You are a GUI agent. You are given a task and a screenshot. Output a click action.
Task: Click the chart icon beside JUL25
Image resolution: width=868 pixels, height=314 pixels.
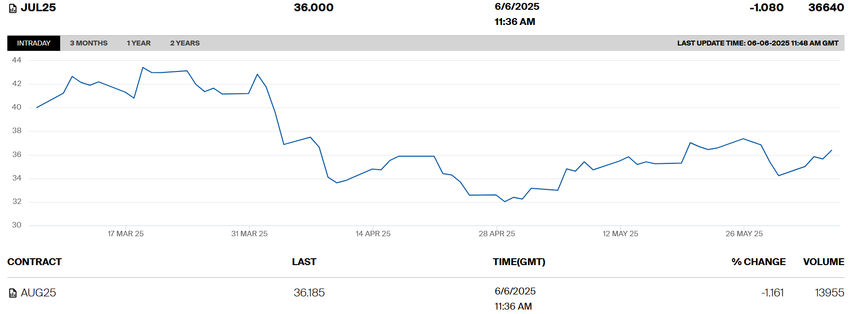13,8
